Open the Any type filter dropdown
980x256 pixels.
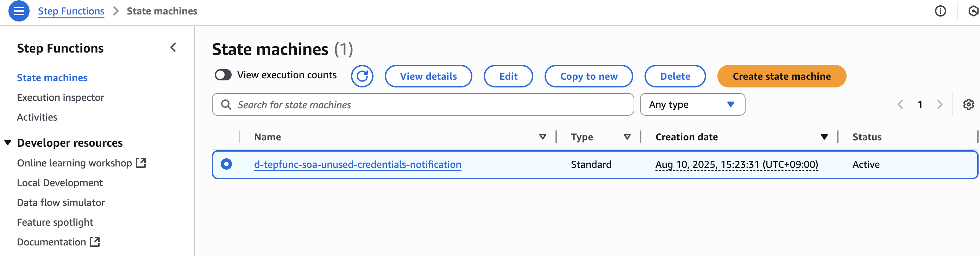tap(692, 104)
